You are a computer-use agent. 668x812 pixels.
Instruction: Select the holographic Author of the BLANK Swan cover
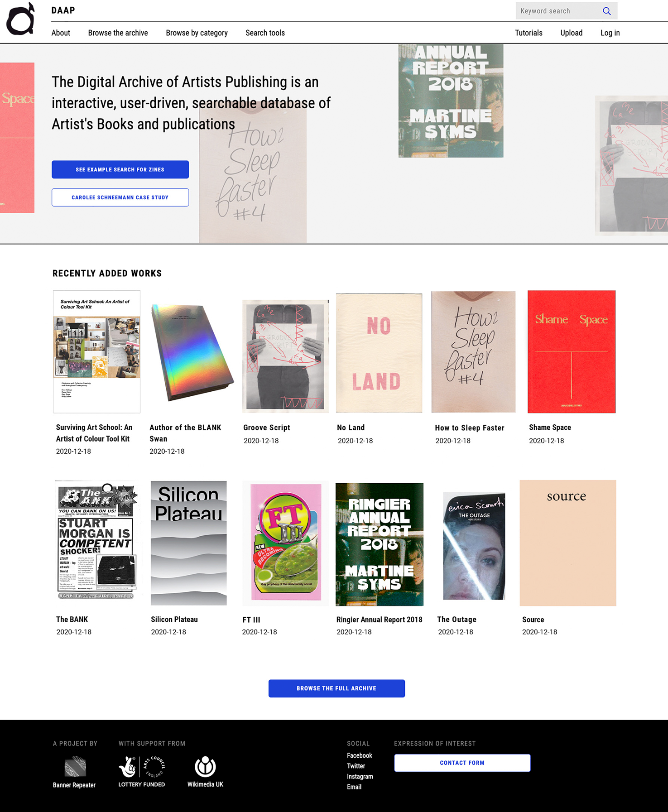coord(192,353)
